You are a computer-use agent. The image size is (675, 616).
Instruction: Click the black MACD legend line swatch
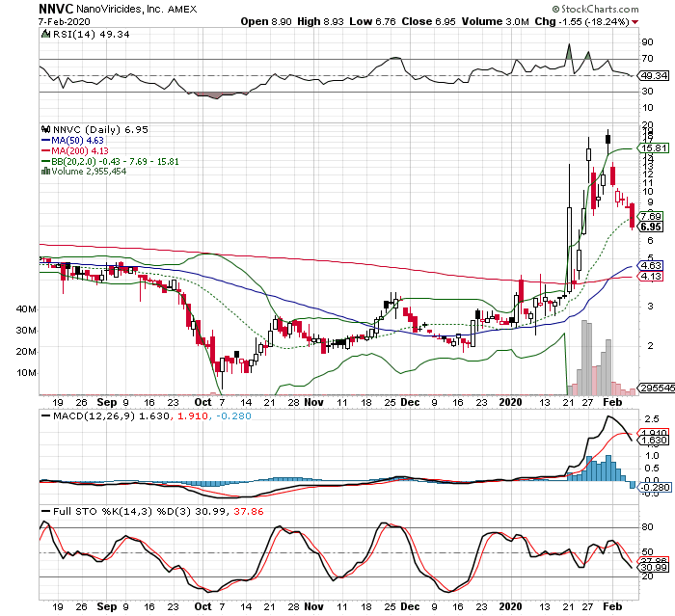(45, 416)
